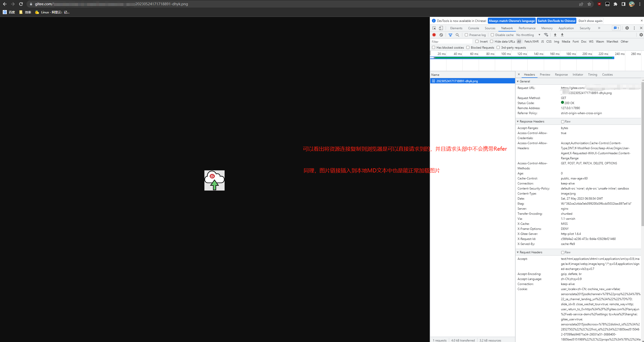This screenshot has width=644, height=342.
Task: Select the inspect element cursor tool
Action: [434, 28]
